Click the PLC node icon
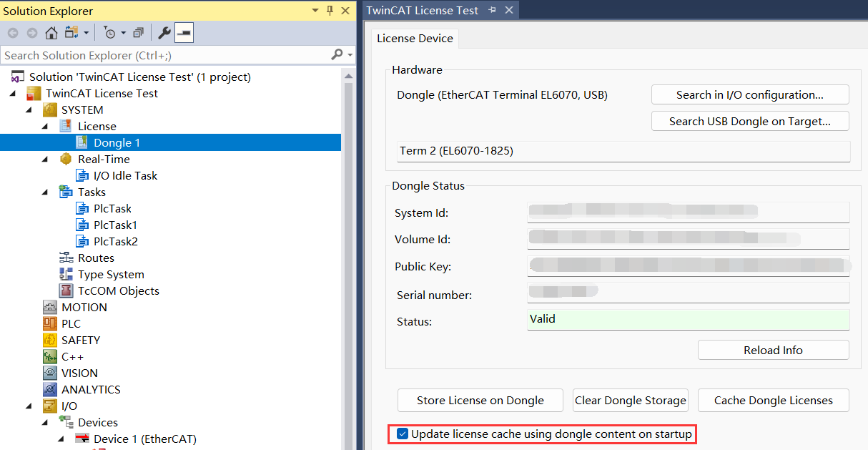 pyautogui.click(x=50, y=323)
